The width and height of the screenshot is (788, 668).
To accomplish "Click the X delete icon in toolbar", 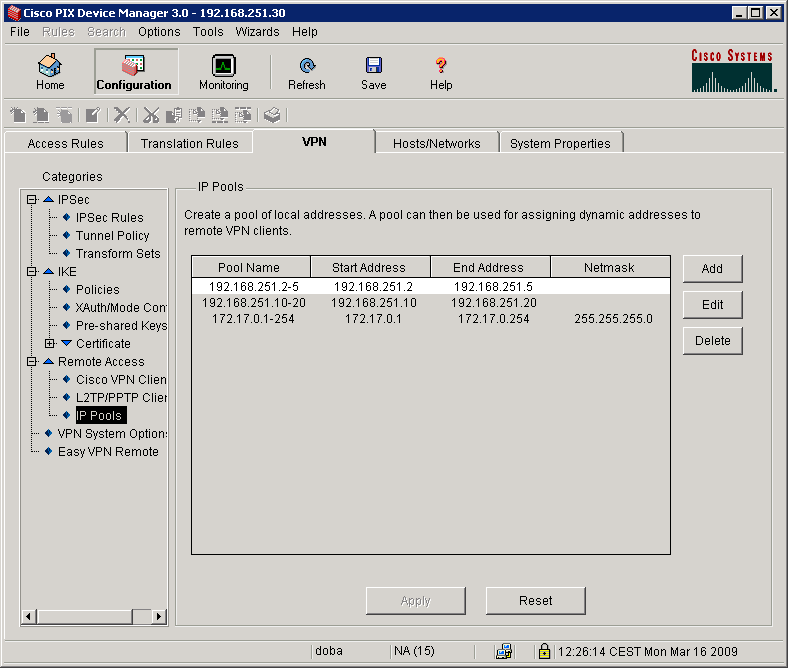I will tap(121, 115).
